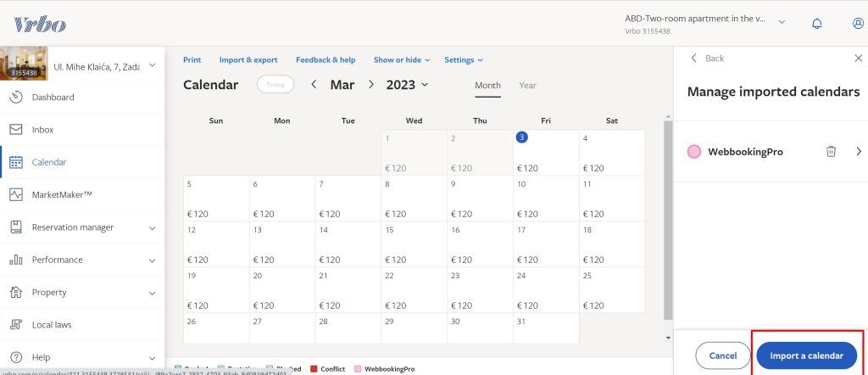Select March 15 in the calendar
868x375 pixels.
pos(414,243)
